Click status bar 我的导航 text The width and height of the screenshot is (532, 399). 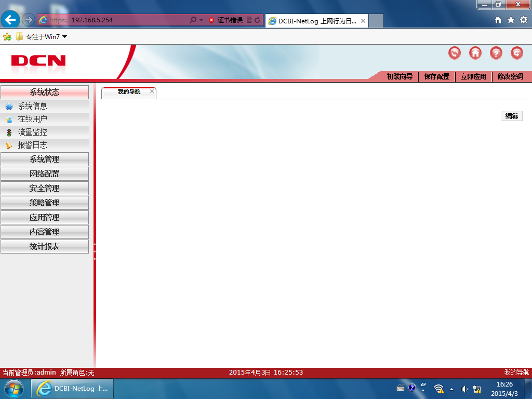point(516,373)
